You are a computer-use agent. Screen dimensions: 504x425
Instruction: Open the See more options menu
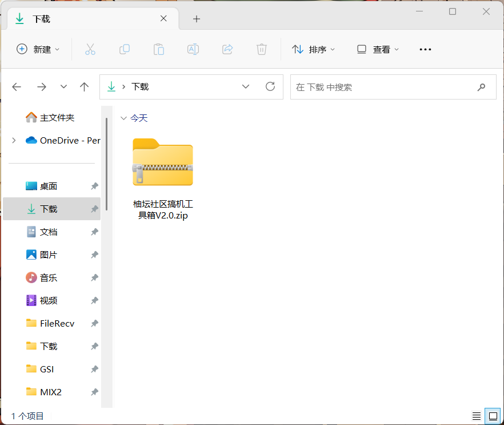tap(425, 49)
